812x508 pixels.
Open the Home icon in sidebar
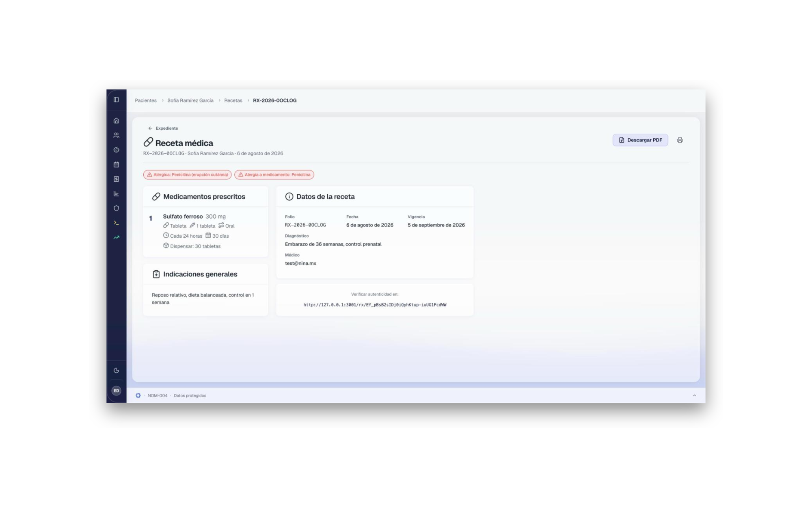point(116,121)
